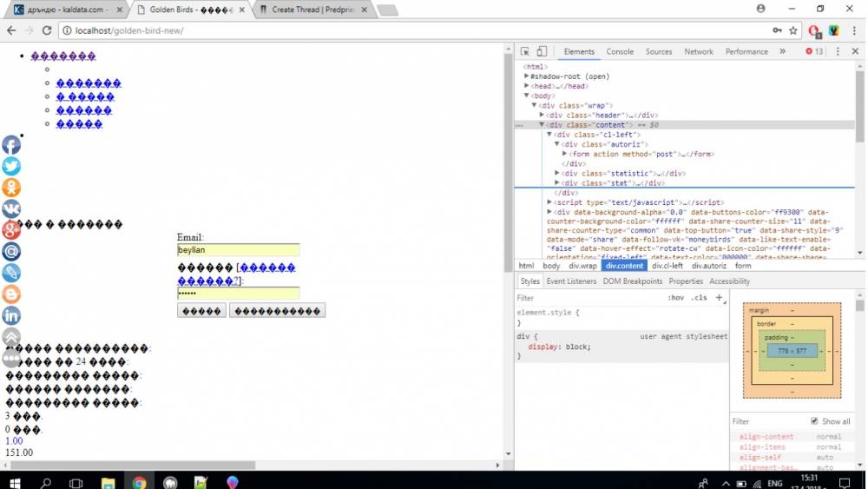Collapse the body element node
The width and height of the screenshot is (868, 489).
pyautogui.click(x=527, y=96)
